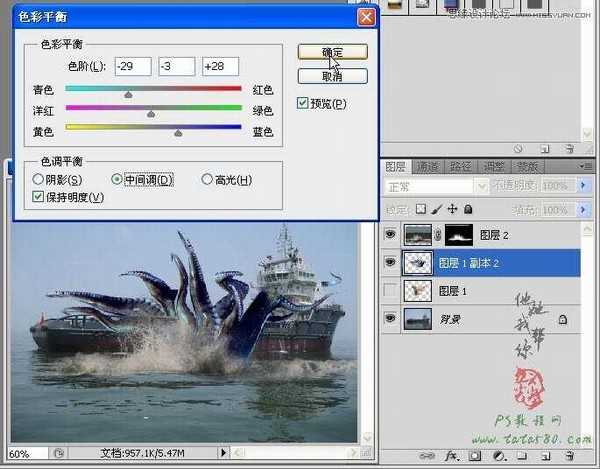Screen dimensions: 600x469
Task: Switch to the 通道 (Channels) tab
Action: pos(428,167)
